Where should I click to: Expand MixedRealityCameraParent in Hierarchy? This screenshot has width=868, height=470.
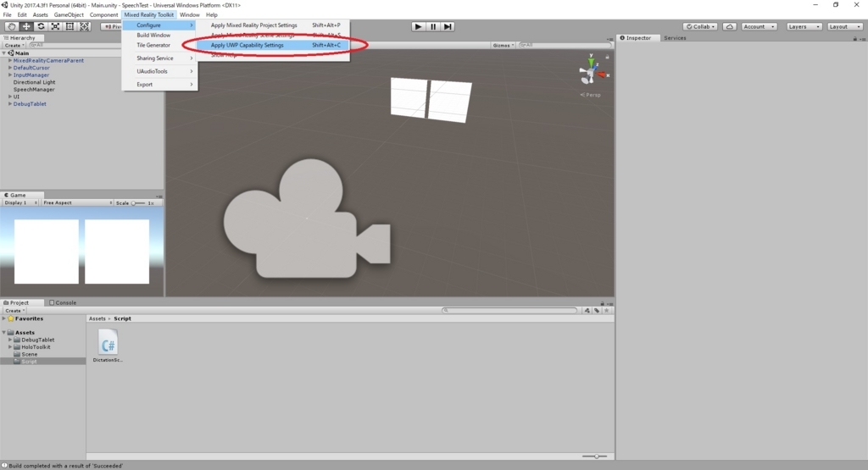pyautogui.click(x=10, y=60)
